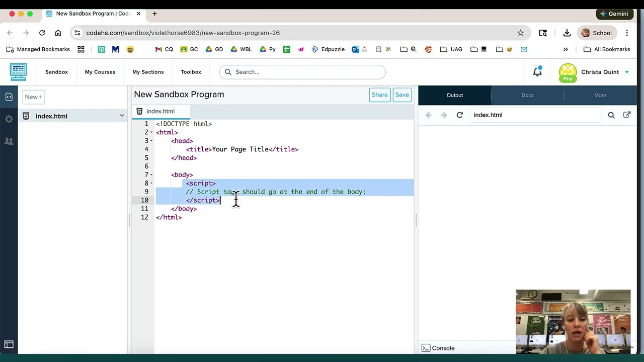Bookmark this page with the star
The width and height of the screenshot is (644, 362).
tap(520, 33)
